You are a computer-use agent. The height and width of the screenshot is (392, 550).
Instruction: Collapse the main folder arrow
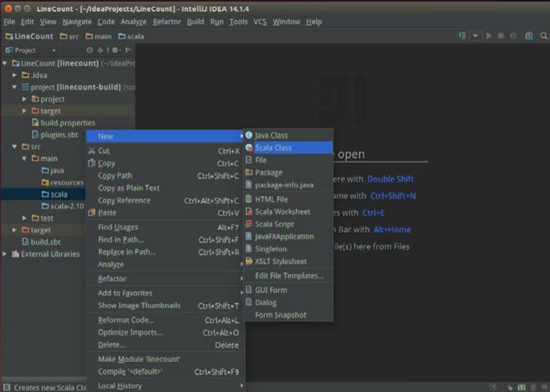click(25, 159)
